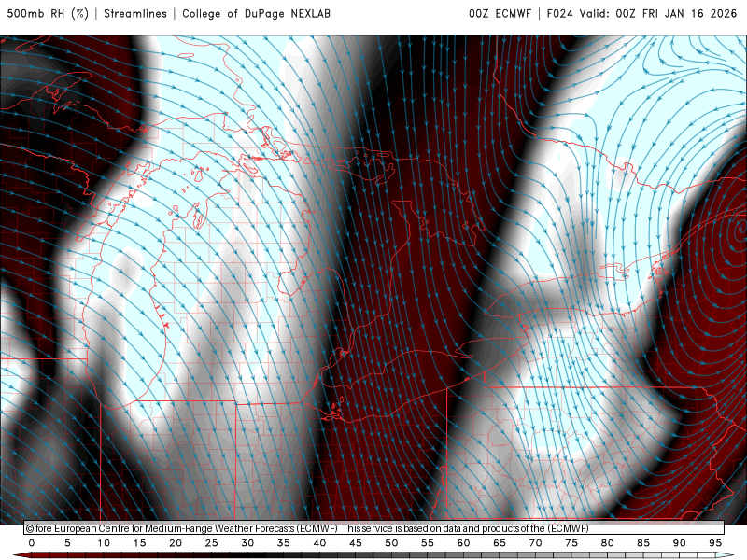Click the '25' colorbar scale label
Viewport: 747px width, 560px height.
(212, 543)
